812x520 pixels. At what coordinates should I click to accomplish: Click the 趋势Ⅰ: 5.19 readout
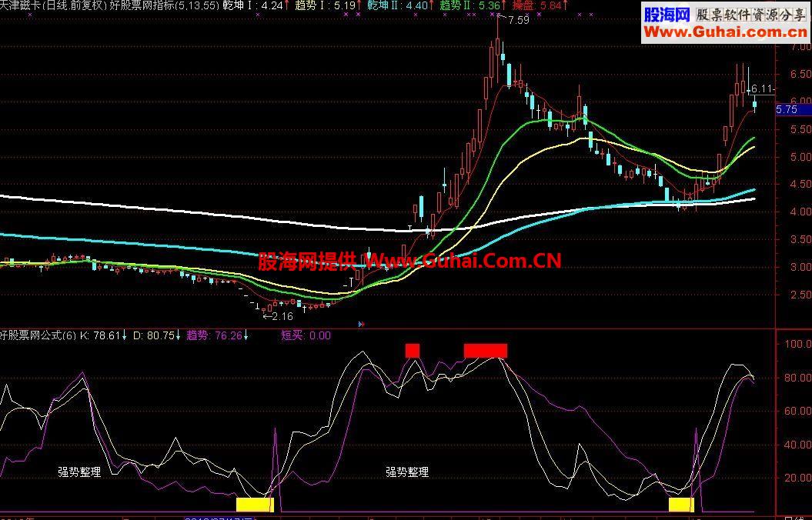click(x=329, y=6)
